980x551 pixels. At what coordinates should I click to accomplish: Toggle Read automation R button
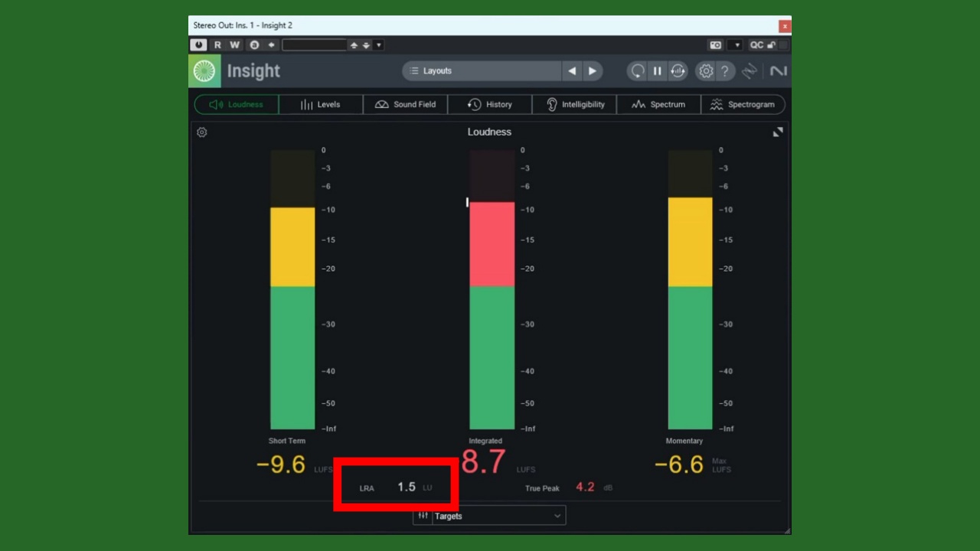point(217,45)
